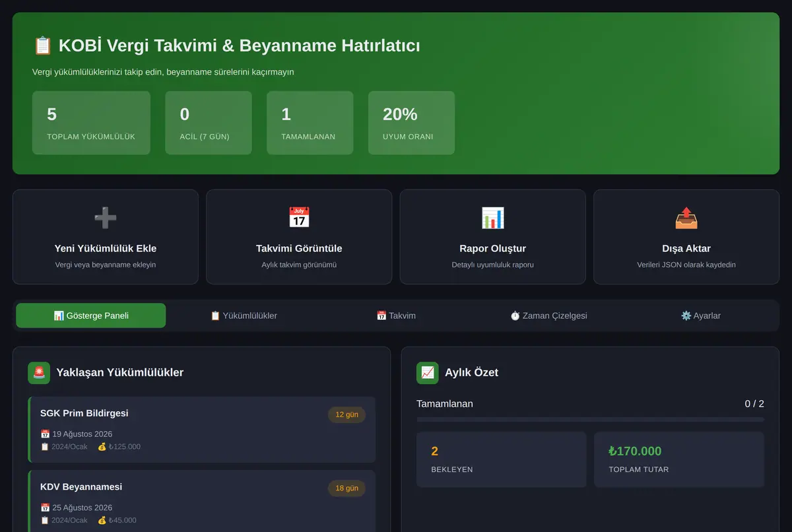The height and width of the screenshot is (532, 792).
Task: Open the Takvim tab
Action: point(396,316)
